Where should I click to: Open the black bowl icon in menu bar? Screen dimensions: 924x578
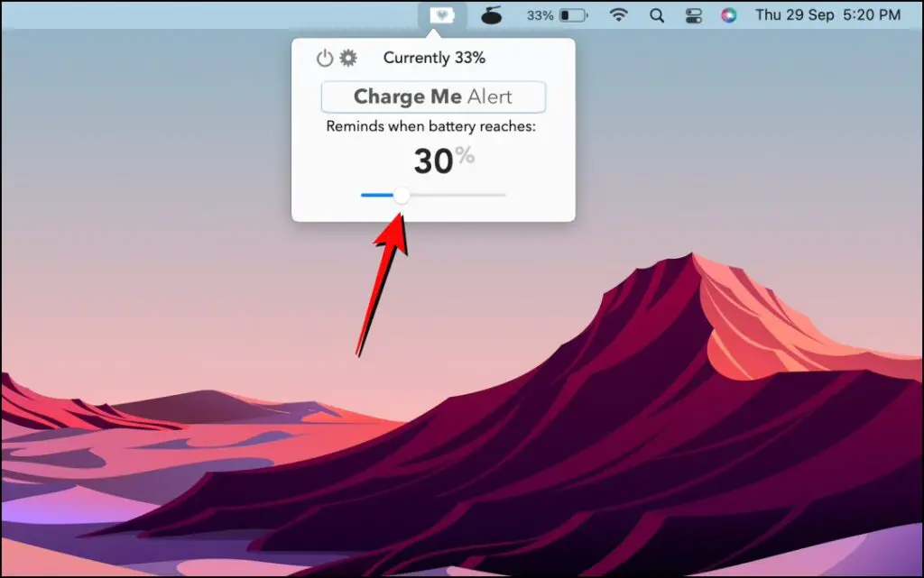(491, 15)
